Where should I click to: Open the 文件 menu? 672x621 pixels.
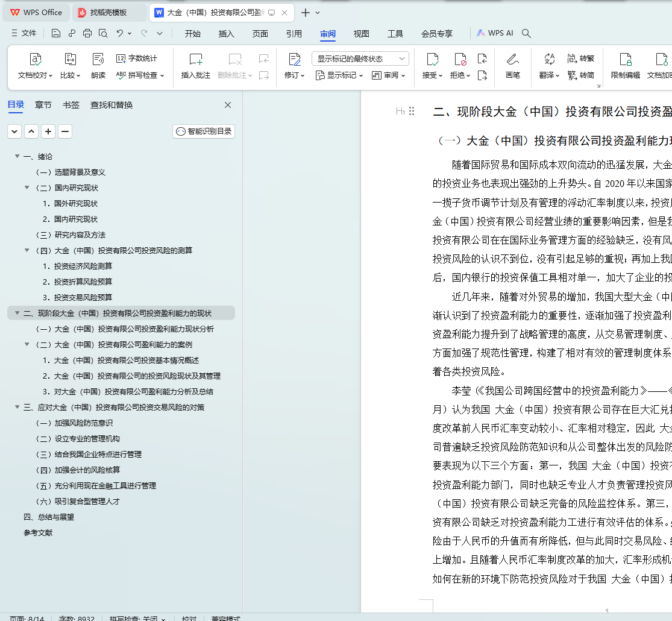coord(24,33)
